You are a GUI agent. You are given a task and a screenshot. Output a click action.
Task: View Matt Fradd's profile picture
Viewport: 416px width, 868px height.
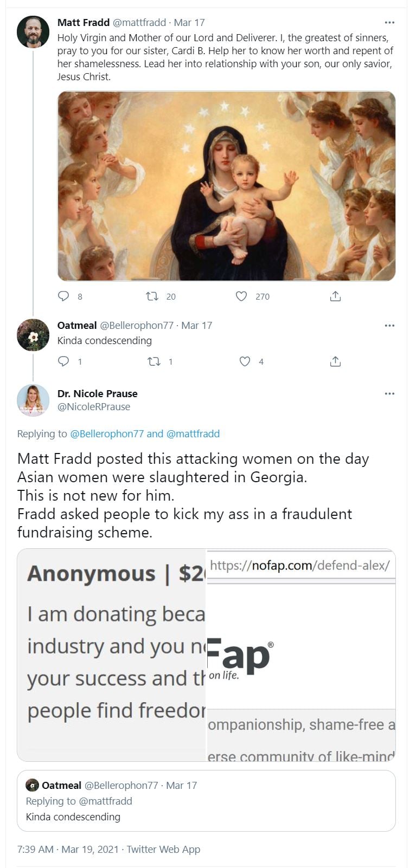(33, 32)
